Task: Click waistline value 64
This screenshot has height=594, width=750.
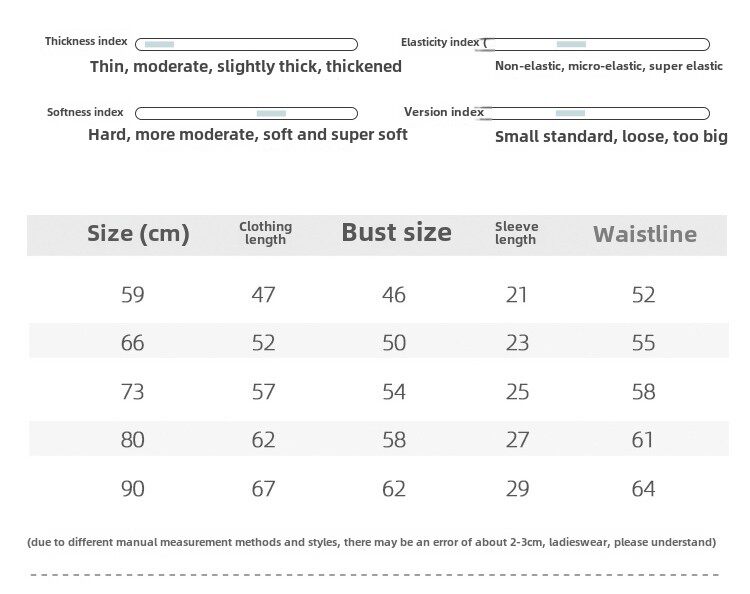Action: coord(643,488)
